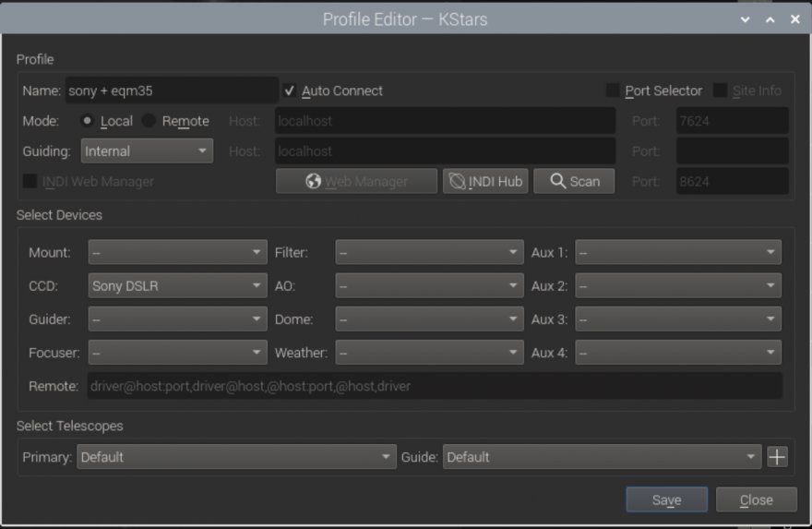This screenshot has width=812, height=529.
Task: Select the Local mode radio button
Action: (88, 121)
